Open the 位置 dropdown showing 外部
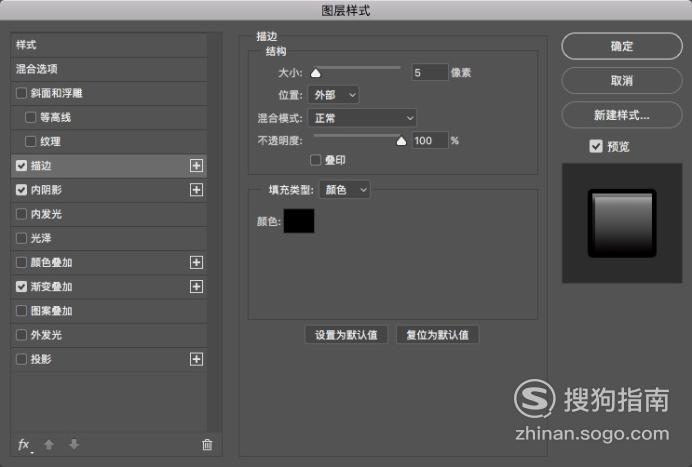This screenshot has height=467, width=692. (x=334, y=95)
